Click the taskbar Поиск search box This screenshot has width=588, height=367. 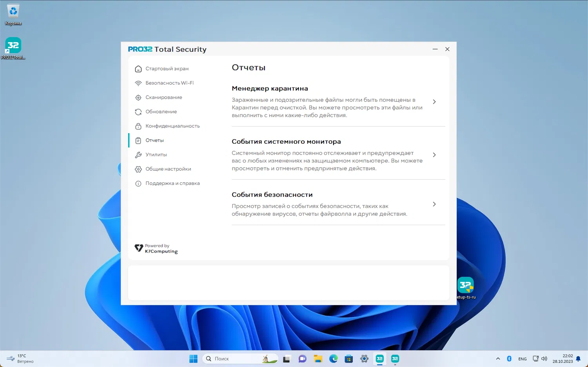(240, 359)
